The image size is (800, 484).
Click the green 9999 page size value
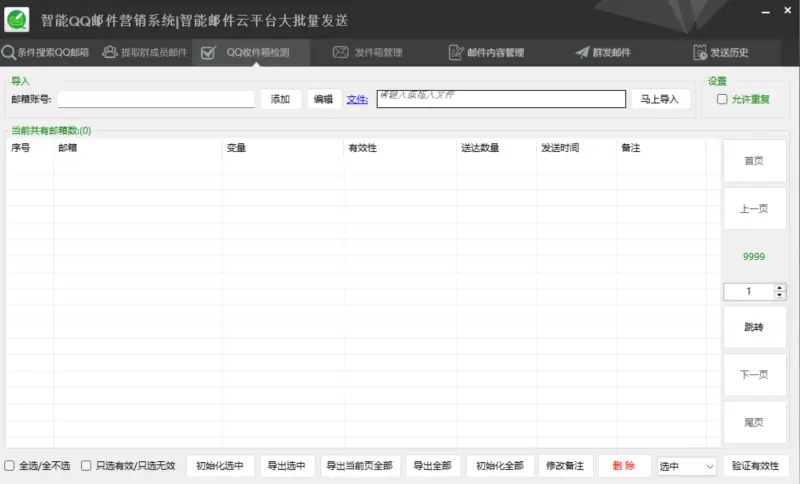click(x=754, y=257)
